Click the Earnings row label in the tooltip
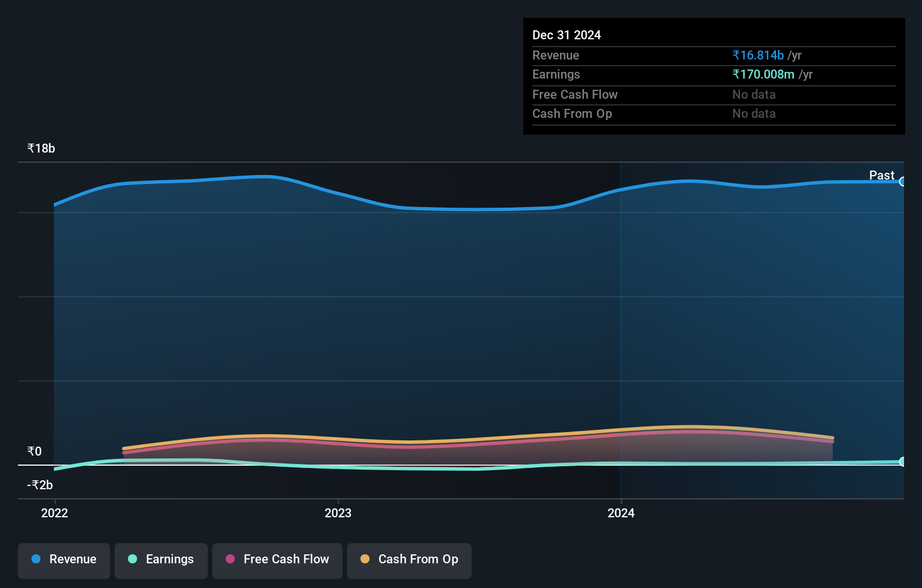This screenshot has width=922, height=588. 556,74
